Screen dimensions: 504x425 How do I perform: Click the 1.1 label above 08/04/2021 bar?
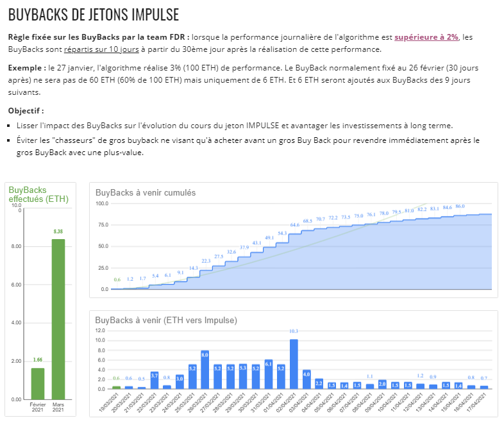[369, 376]
